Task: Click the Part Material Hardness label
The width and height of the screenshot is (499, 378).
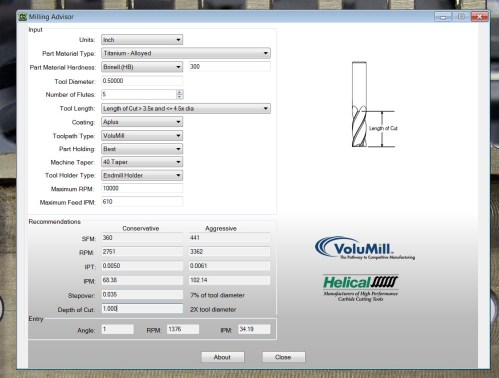Action: pos(63,68)
